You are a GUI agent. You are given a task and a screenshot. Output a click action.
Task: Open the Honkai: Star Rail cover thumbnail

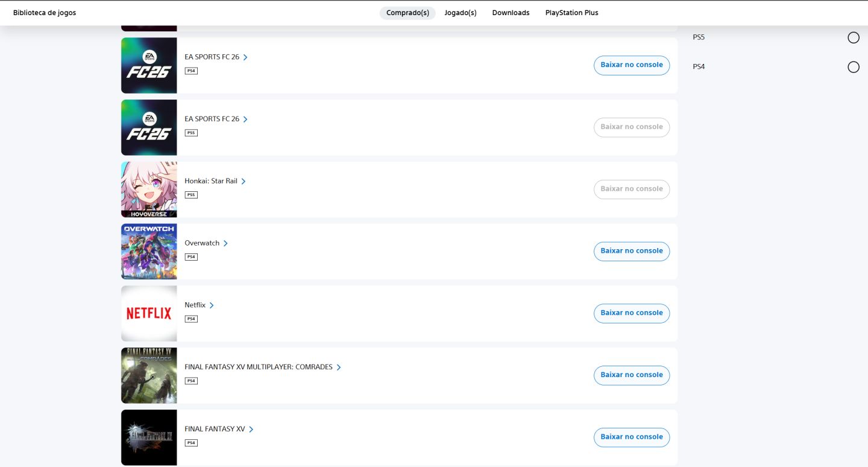[149, 189]
